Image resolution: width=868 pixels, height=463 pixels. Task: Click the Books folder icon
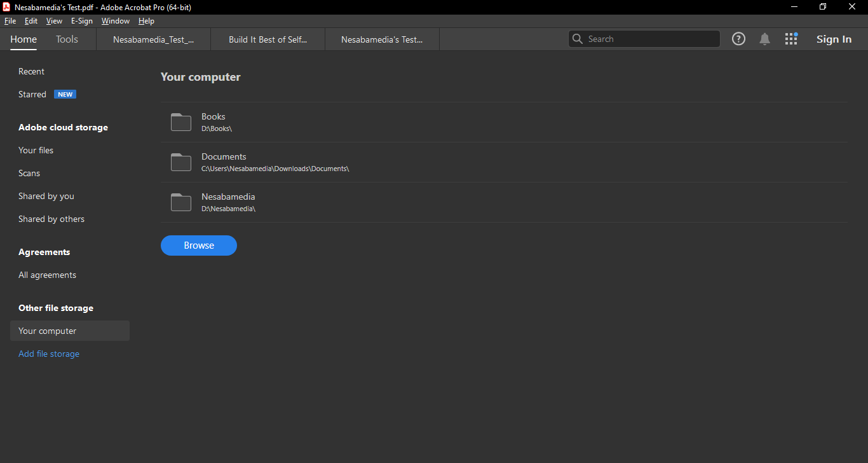[x=181, y=122]
